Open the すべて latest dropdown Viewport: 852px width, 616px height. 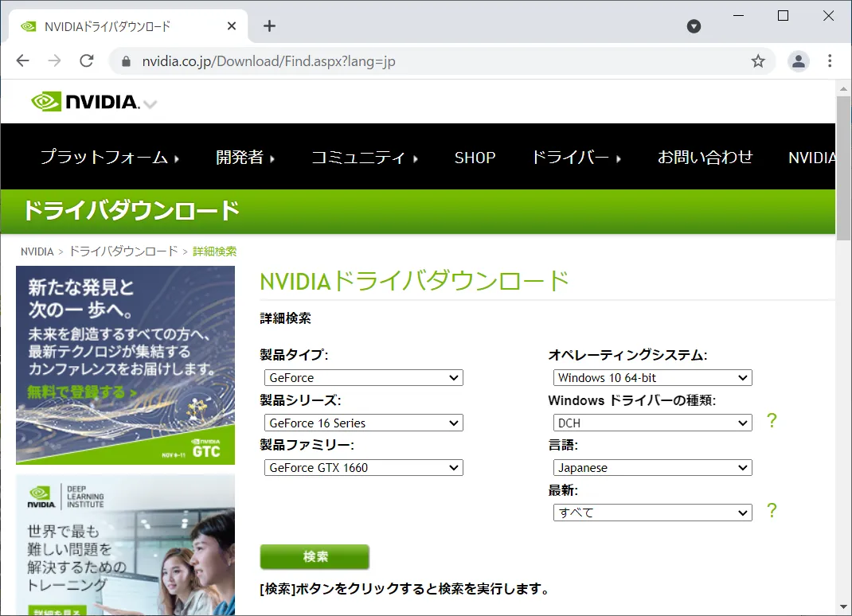pyautogui.click(x=653, y=513)
